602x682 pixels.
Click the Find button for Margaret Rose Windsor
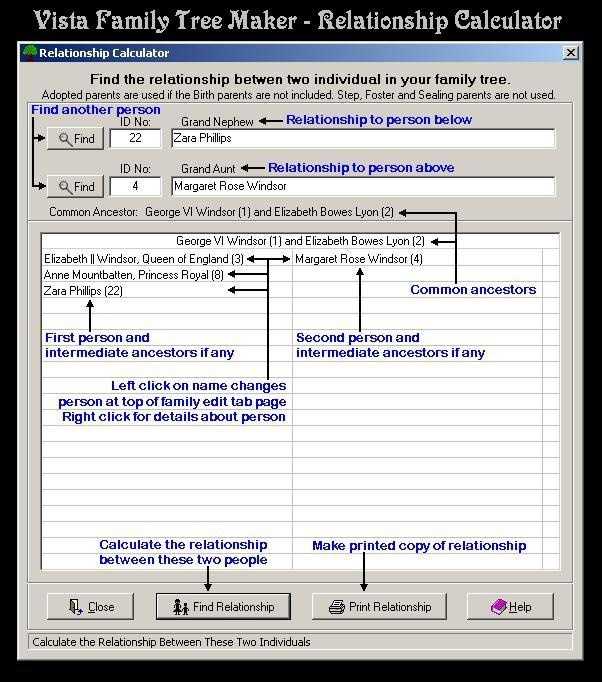pyautogui.click(x=75, y=187)
